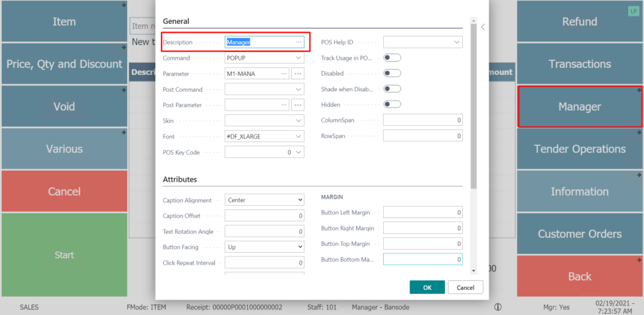Click the Text Rotation Angle input field
The image size is (644, 315).
(265, 231)
